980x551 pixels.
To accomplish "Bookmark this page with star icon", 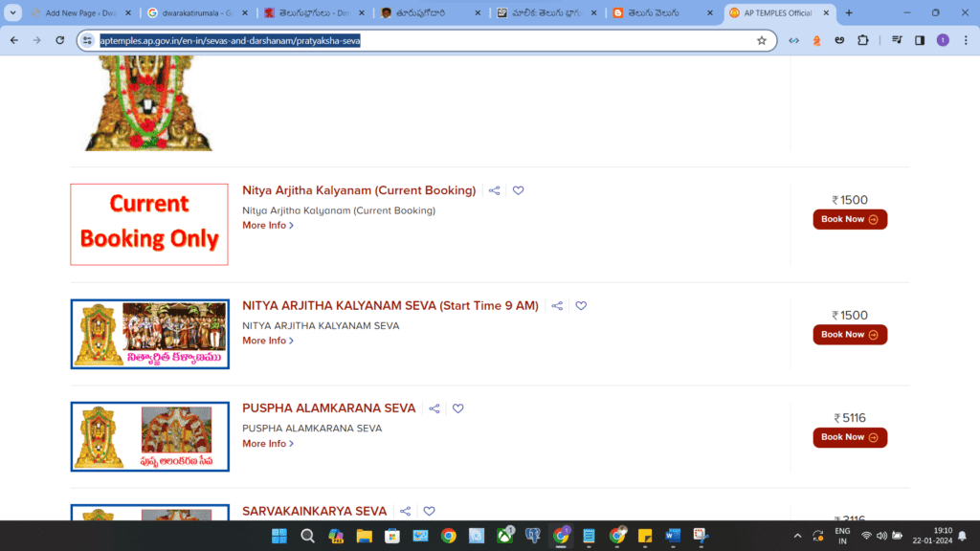I will (761, 40).
